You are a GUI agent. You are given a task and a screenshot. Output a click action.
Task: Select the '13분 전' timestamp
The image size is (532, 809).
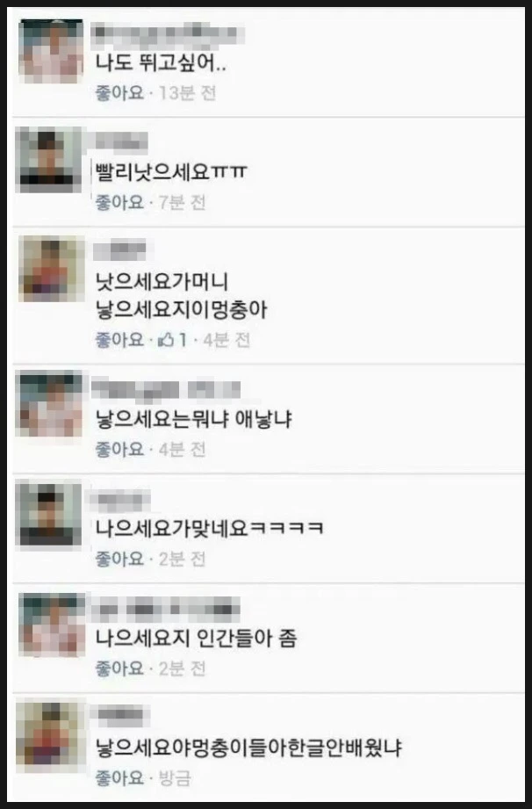coord(187,93)
